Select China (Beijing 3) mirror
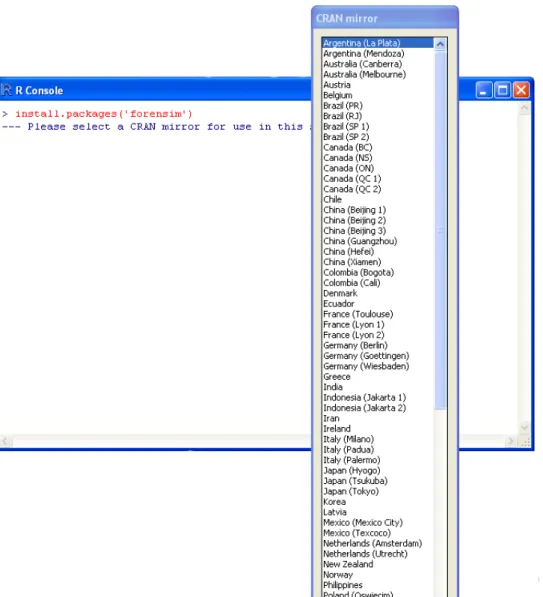543x597 pixels. click(x=378, y=231)
